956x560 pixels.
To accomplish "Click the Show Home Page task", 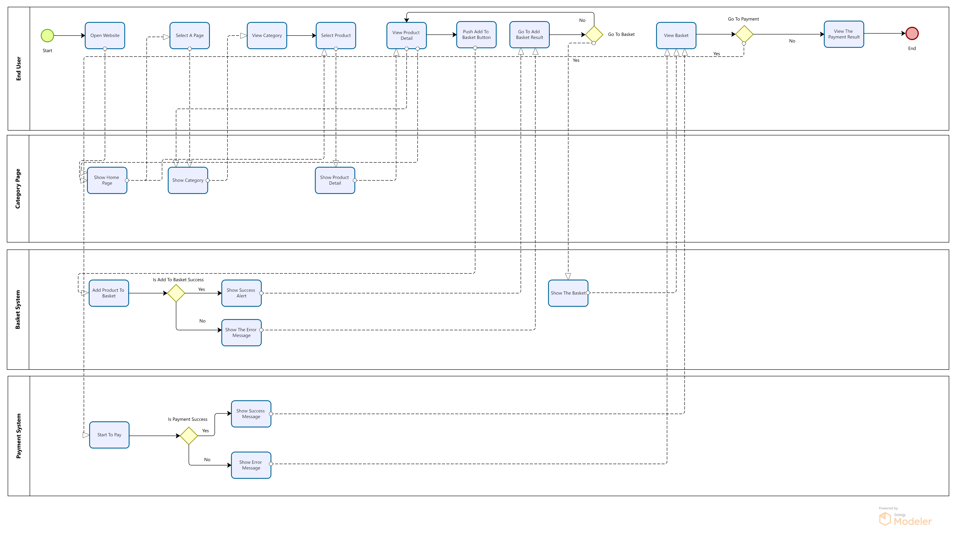I will pyautogui.click(x=107, y=180).
